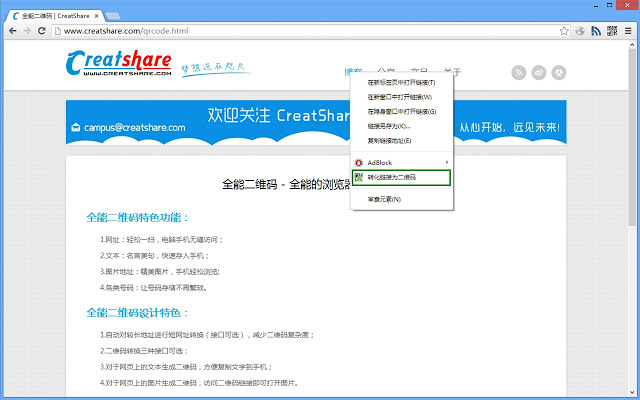640x400 pixels.
Task: Click the tab favicon for 全能二维码
Action: coord(16,16)
